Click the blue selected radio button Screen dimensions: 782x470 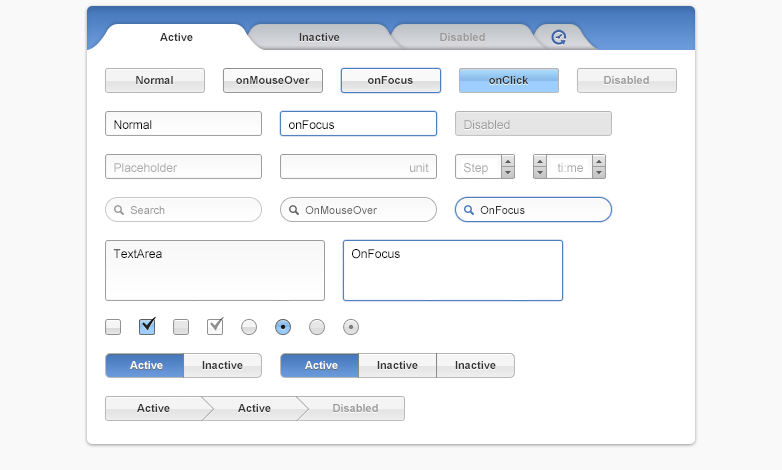pos(283,327)
